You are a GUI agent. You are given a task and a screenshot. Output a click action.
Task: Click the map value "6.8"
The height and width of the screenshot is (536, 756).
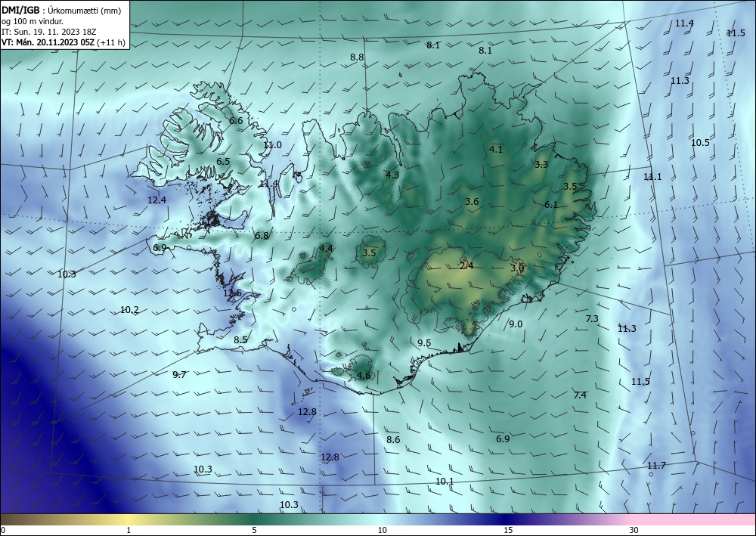click(262, 236)
